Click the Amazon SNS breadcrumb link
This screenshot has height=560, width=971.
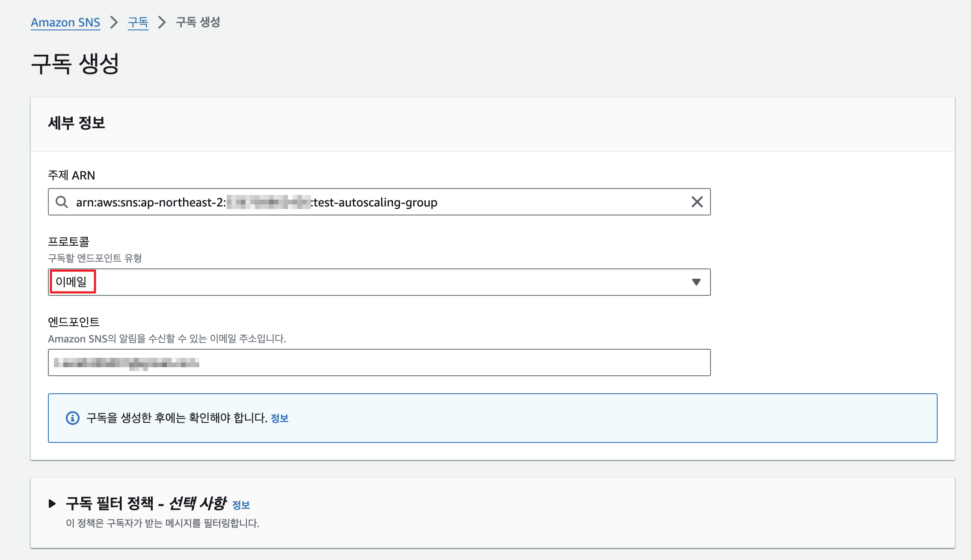(65, 22)
